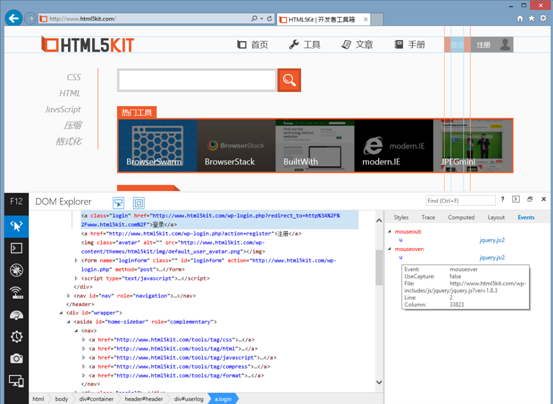Open the UI Responsiveness gauge tool
This screenshot has width=553, height=404.
pos(16,315)
